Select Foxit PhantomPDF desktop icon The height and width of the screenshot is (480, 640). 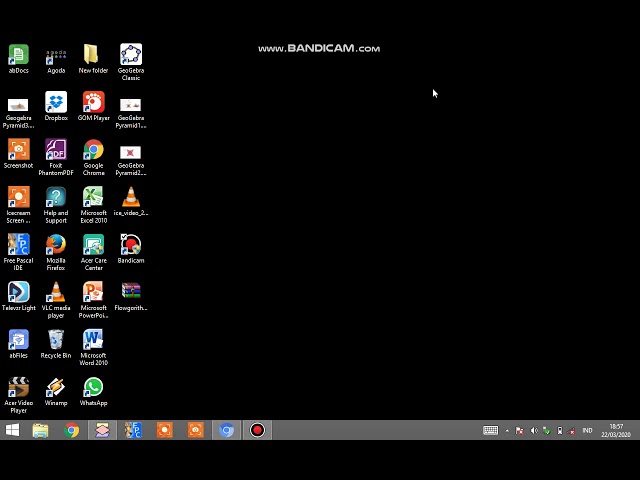(56, 157)
